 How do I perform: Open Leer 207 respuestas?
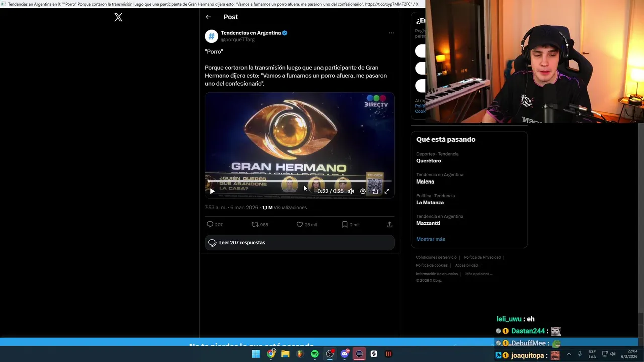tap(300, 243)
